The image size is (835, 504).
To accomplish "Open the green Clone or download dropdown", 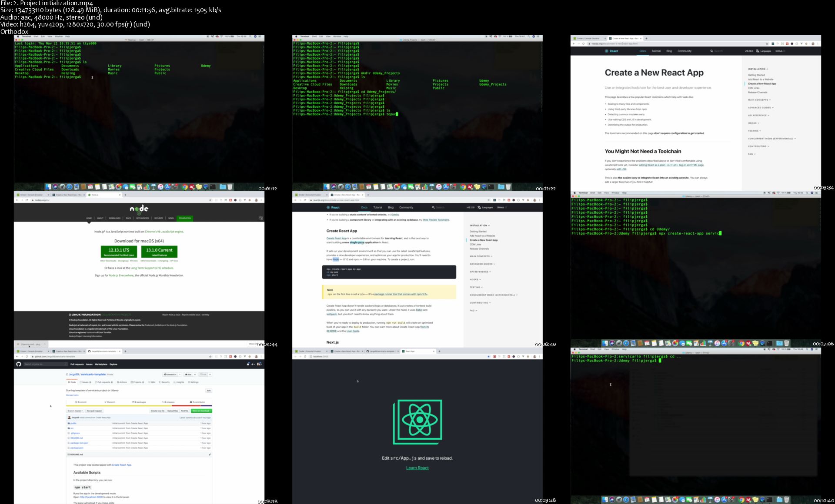I will [201, 411].
